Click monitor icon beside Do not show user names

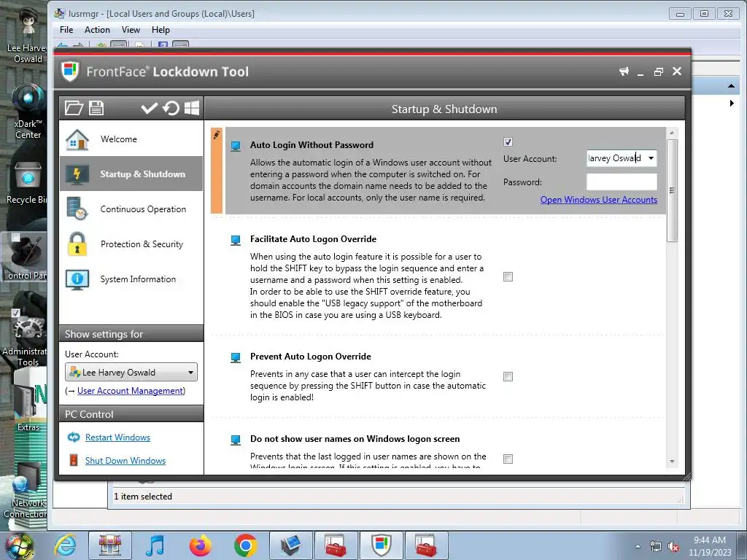236,440
